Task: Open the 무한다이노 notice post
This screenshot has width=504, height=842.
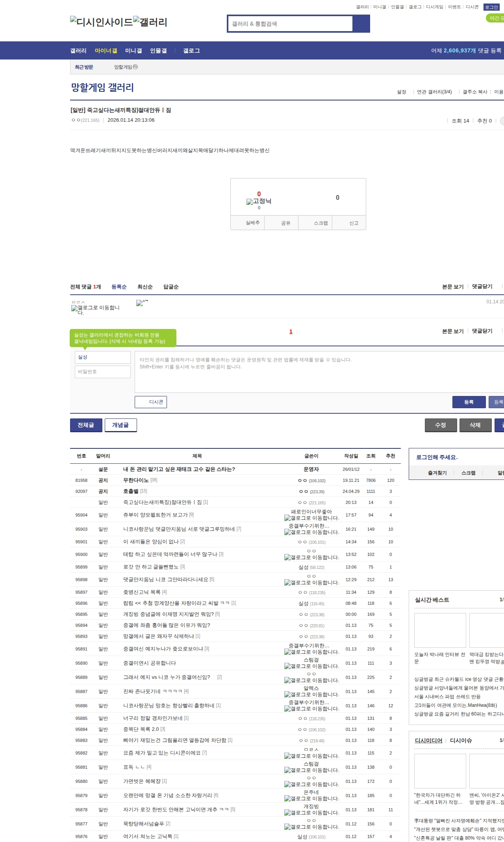Action: (x=136, y=480)
